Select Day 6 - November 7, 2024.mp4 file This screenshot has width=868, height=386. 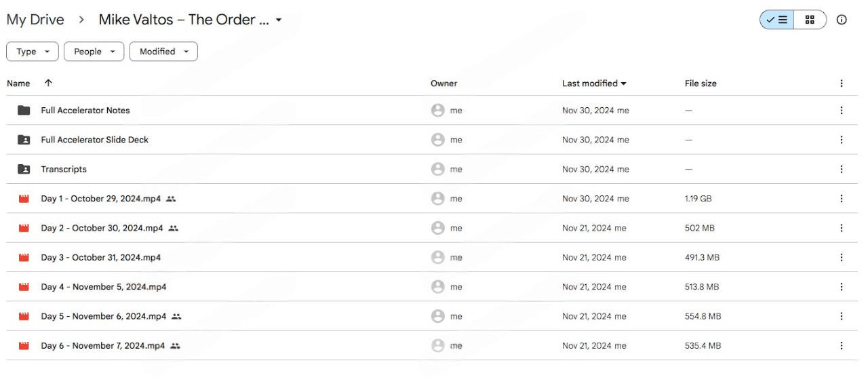click(102, 346)
